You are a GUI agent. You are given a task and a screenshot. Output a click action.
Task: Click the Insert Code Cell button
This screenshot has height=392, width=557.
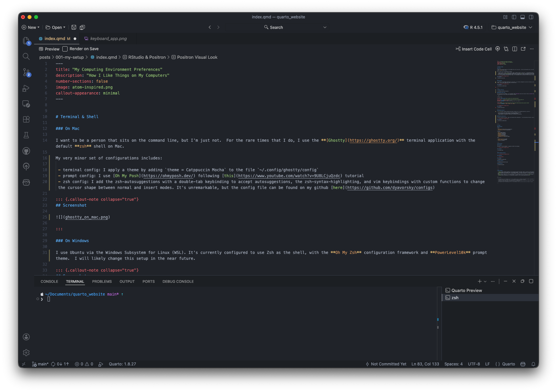473,49
